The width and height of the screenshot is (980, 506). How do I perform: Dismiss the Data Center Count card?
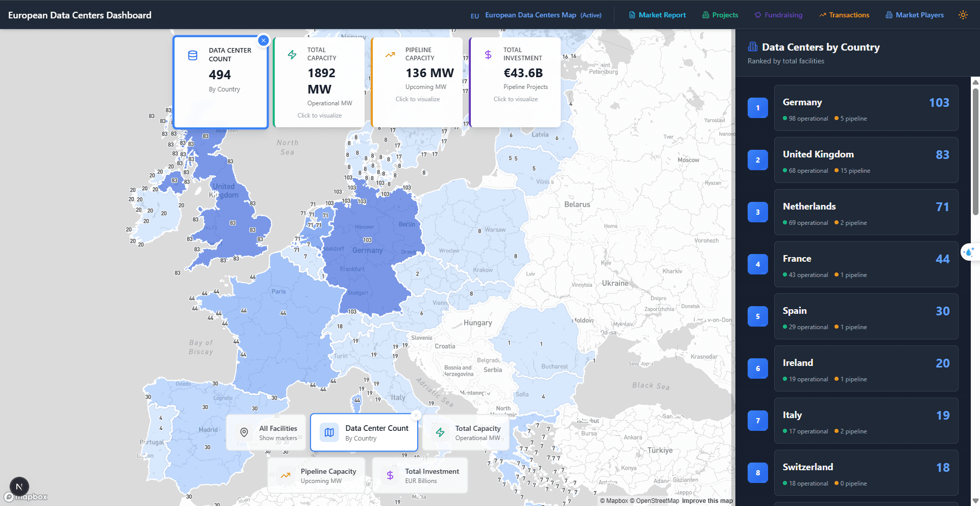263,40
